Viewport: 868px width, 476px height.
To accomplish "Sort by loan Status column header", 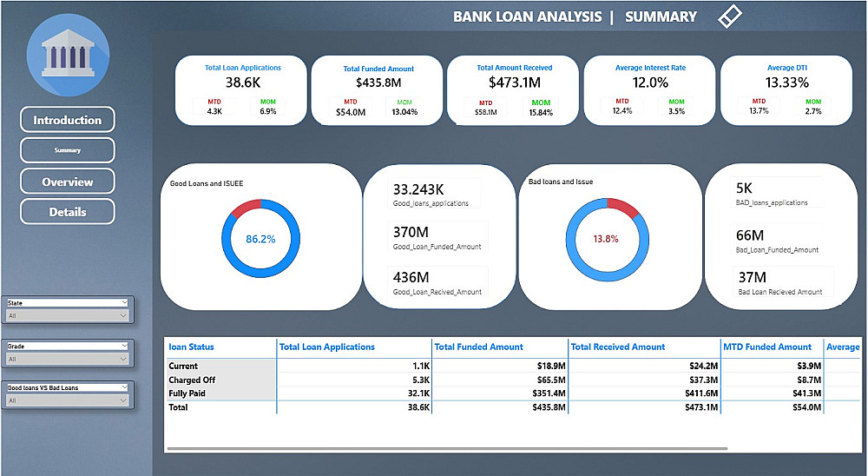I will click(x=191, y=347).
